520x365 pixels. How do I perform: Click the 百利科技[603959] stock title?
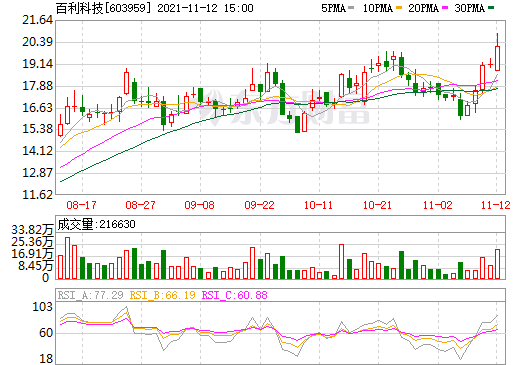click(101, 8)
